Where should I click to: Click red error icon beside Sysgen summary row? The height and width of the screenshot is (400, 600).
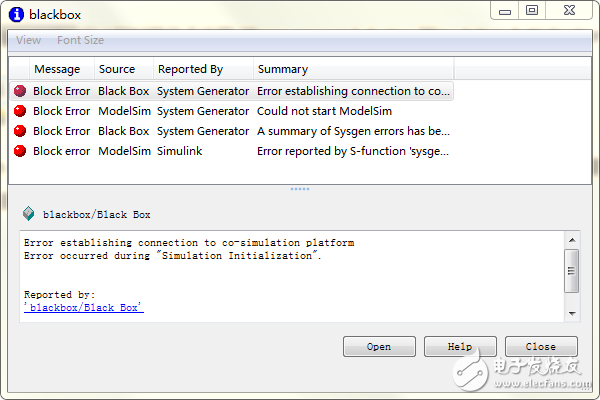[x=20, y=131]
